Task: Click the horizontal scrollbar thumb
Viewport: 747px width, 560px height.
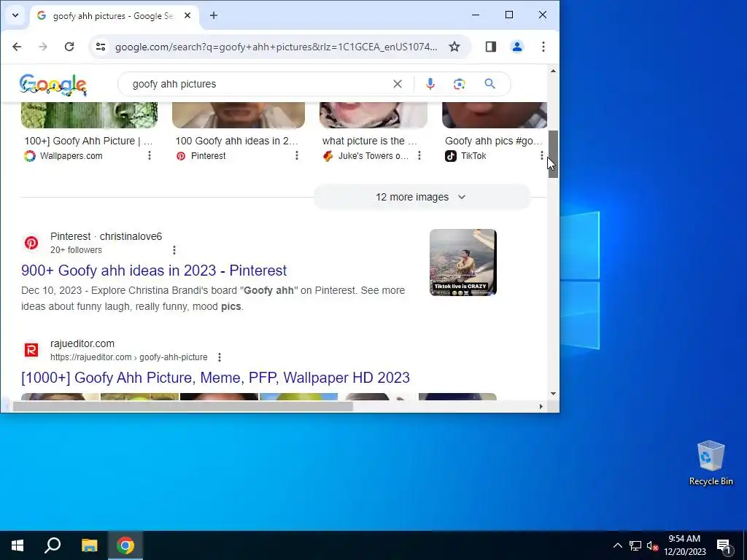Action: pyautogui.click(x=183, y=406)
